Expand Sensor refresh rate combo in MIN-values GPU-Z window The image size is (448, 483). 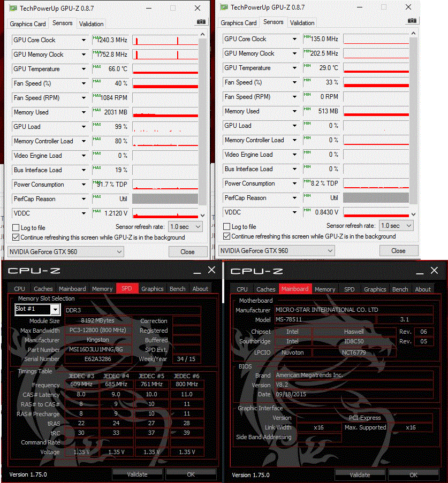[x=396, y=226]
